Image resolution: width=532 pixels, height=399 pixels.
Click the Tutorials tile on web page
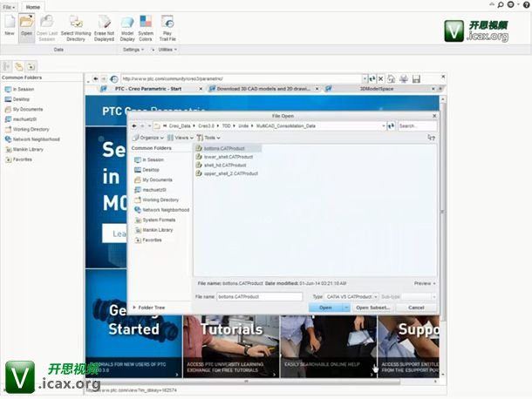pos(231,346)
